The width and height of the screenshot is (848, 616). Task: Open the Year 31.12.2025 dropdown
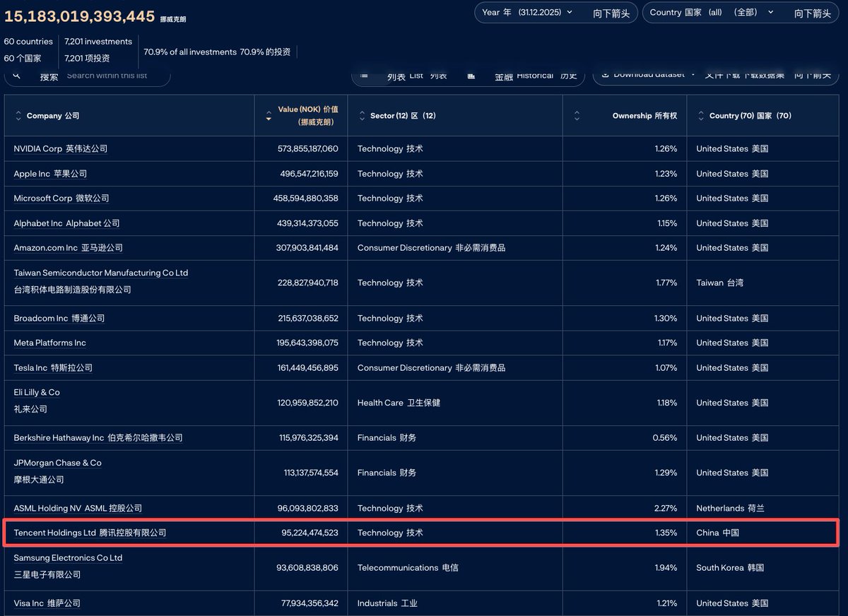click(x=556, y=13)
